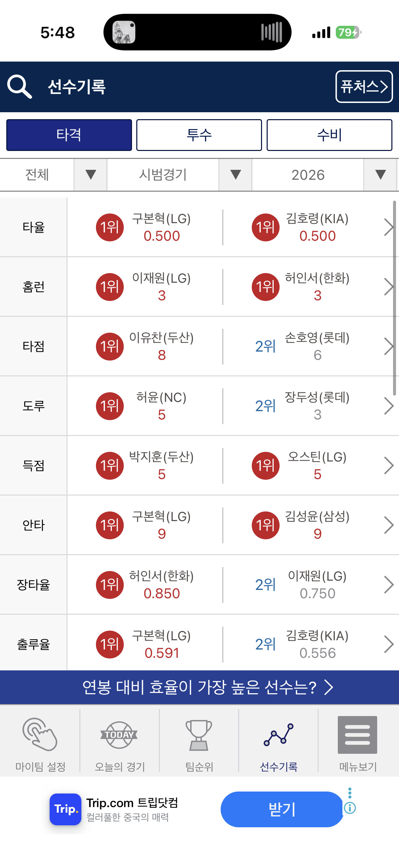Go to 퓨처스 league button

[x=364, y=87]
